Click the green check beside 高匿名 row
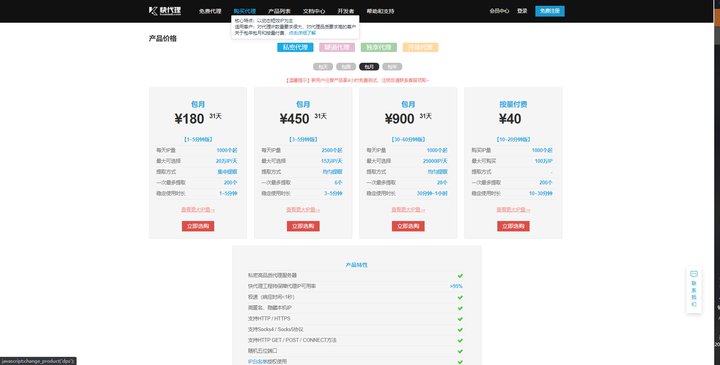The width and height of the screenshot is (720, 365). coord(460,308)
